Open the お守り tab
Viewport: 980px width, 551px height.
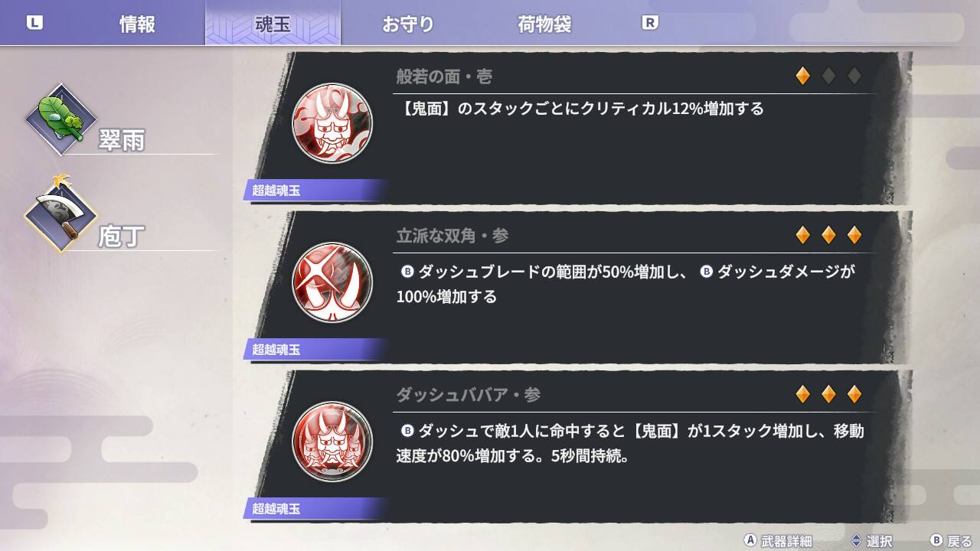(408, 24)
